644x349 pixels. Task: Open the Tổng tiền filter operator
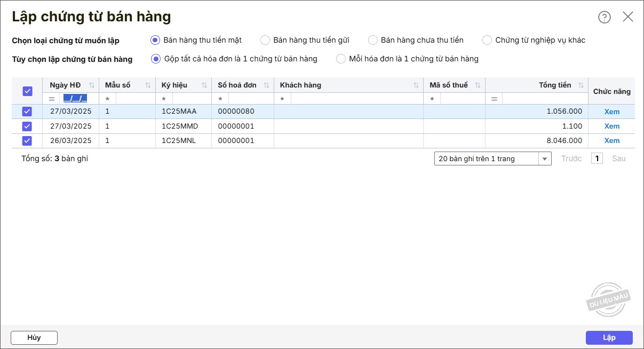pos(494,99)
